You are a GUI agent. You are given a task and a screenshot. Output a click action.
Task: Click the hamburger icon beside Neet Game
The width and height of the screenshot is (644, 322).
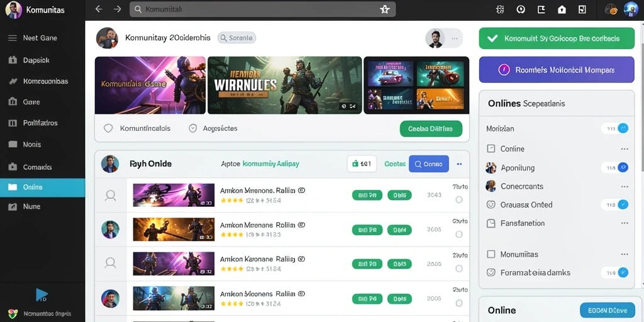(13, 38)
